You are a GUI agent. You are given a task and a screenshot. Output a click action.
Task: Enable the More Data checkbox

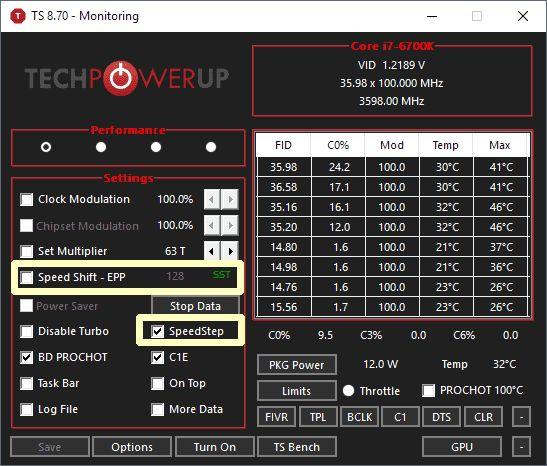(x=158, y=409)
